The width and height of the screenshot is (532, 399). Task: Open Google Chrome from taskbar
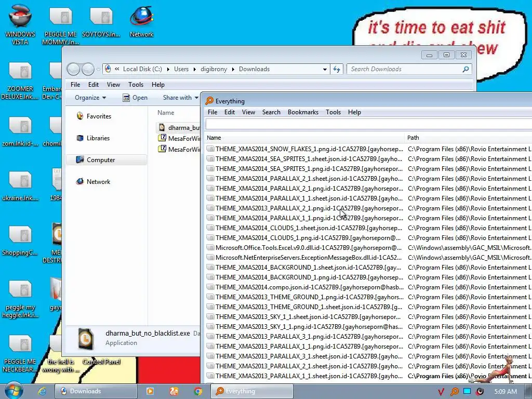(198, 391)
